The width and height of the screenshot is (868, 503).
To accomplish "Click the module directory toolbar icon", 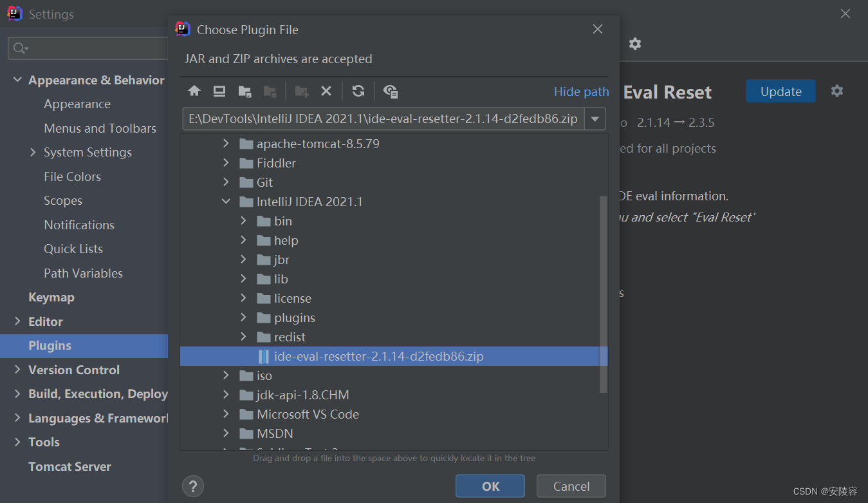I will (x=270, y=91).
